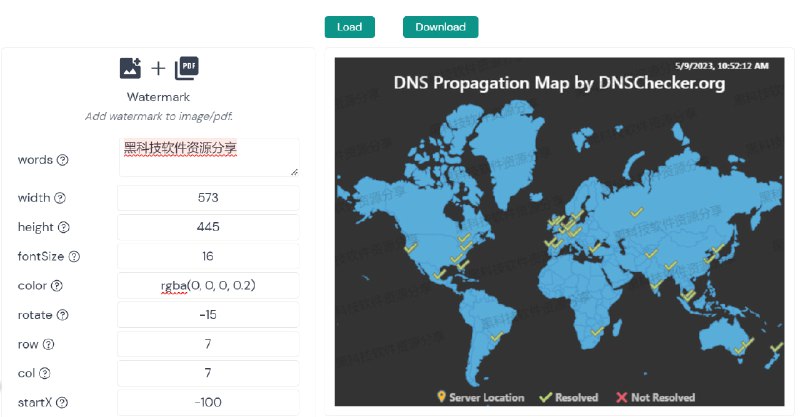Click help icon next to col

coord(45,374)
